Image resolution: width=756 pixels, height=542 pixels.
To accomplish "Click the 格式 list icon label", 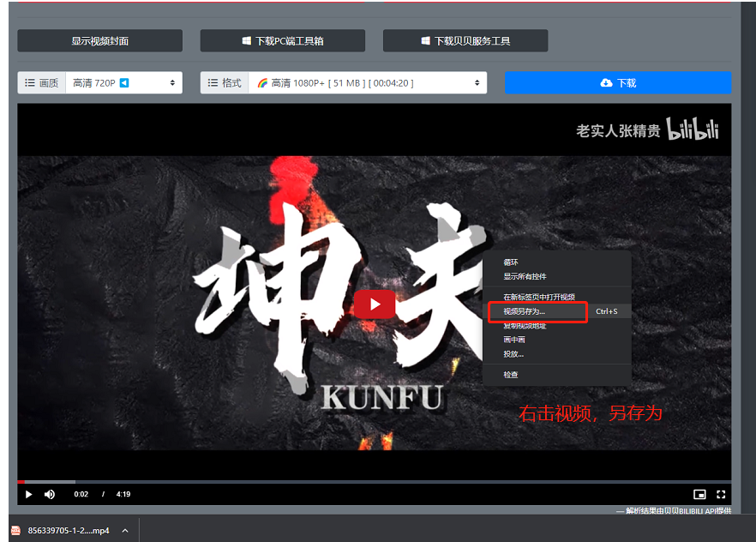I will 225,83.
